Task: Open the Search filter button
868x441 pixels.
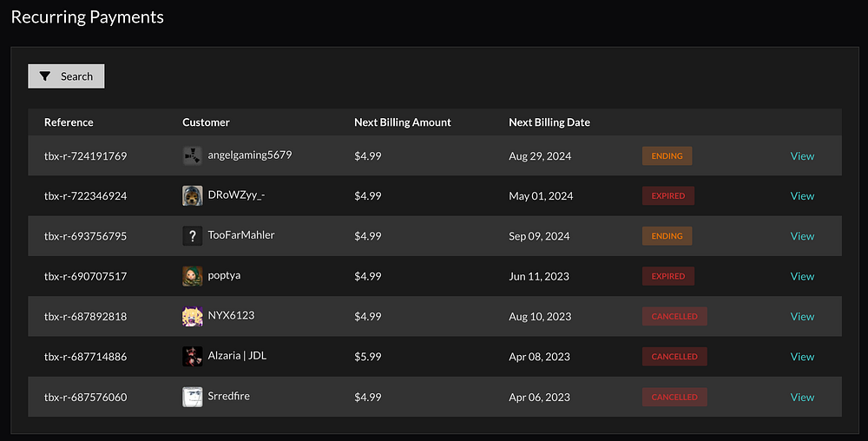Action: [66, 76]
